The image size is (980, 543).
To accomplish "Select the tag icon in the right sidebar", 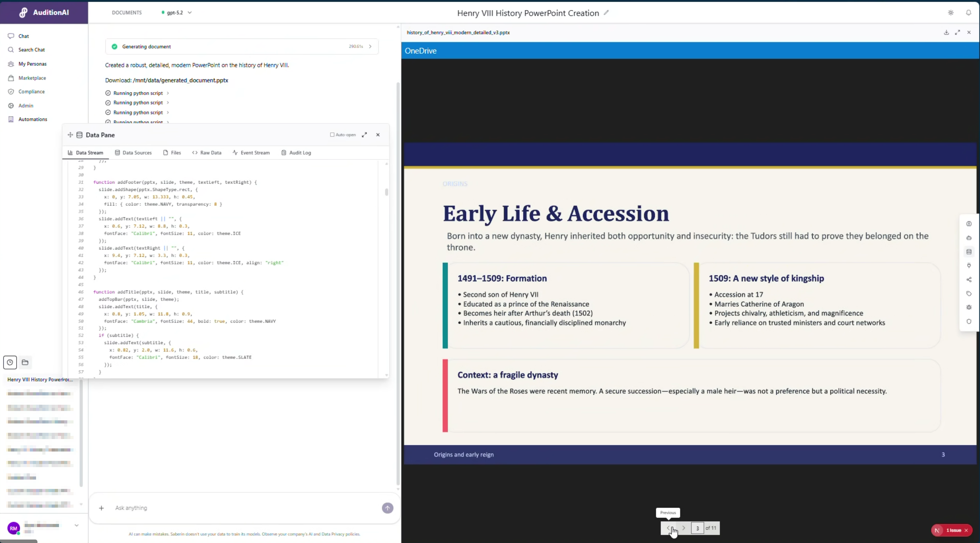I will click(969, 294).
